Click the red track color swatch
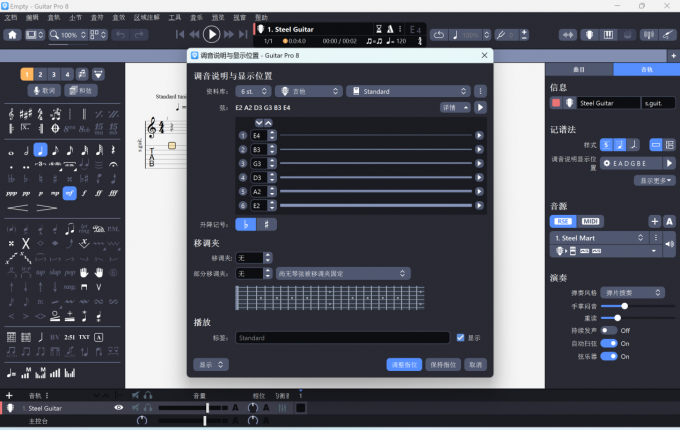The height and width of the screenshot is (430, 680). click(556, 103)
